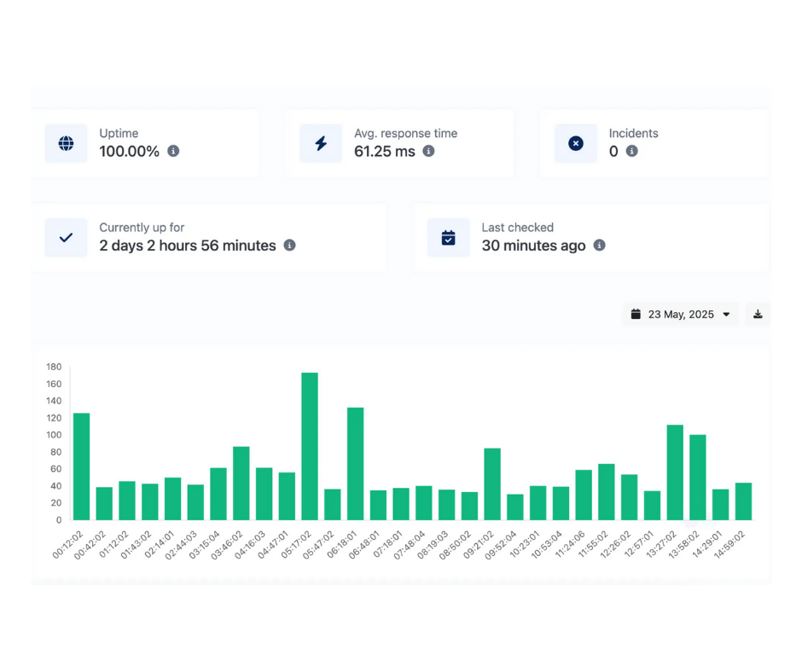Click the dropdown caret in the date selector
The image size is (802, 672).
(x=726, y=315)
